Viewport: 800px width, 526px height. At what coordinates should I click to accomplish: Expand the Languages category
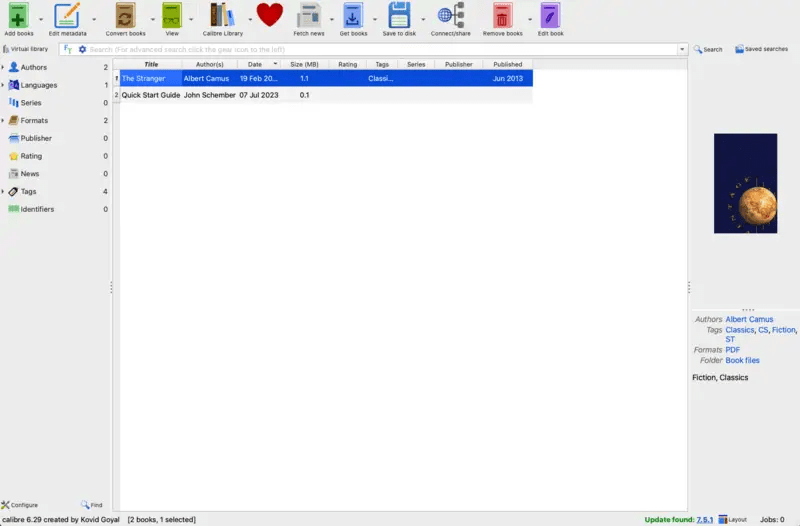[3, 85]
